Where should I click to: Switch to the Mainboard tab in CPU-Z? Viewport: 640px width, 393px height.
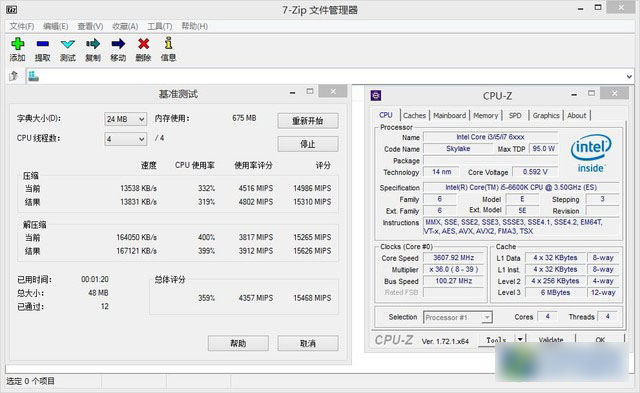pos(449,115)
